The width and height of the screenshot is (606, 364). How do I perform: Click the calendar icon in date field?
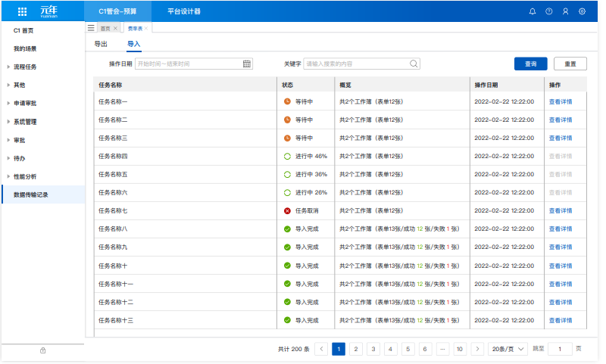(x=247, y=64)
